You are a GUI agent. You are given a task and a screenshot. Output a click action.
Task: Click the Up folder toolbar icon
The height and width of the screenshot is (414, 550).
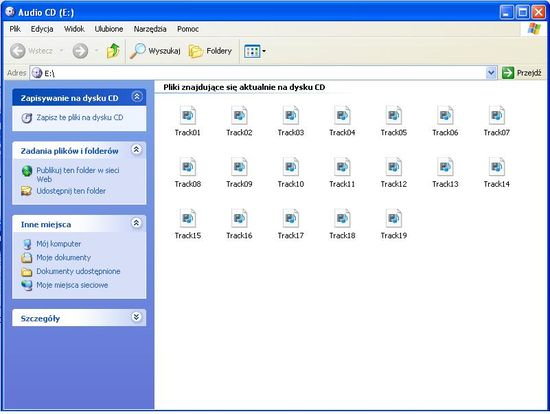[x=113, y=51]
